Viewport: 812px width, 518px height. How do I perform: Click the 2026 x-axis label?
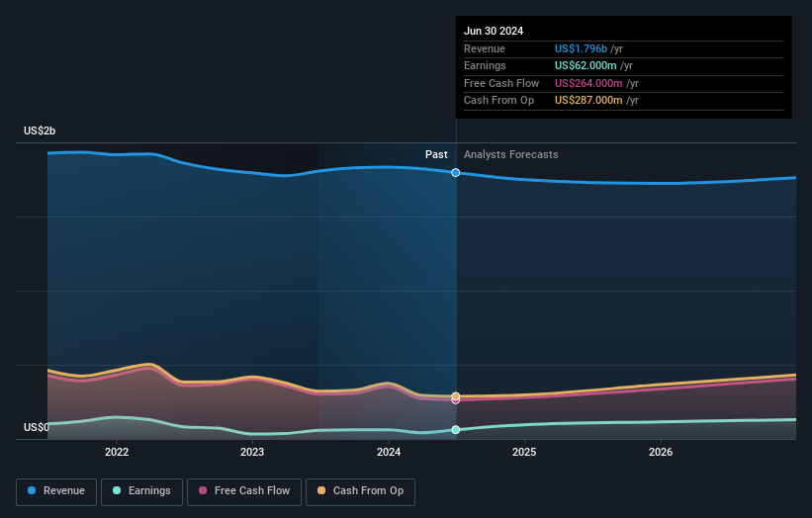click(661, 452)
